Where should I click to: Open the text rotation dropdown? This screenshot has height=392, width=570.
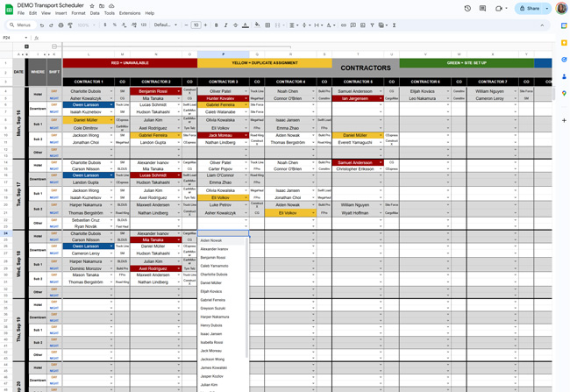tap(330, 25)
